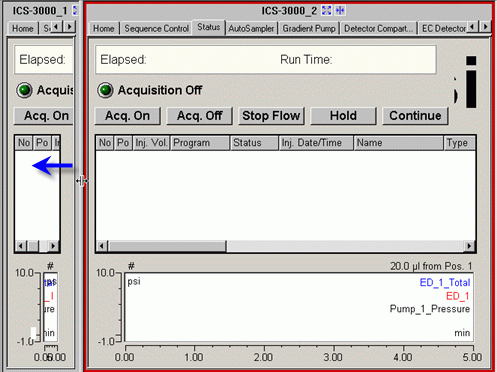Click the Hold button
The image size is (497, 372).
[x=343, y=116]
